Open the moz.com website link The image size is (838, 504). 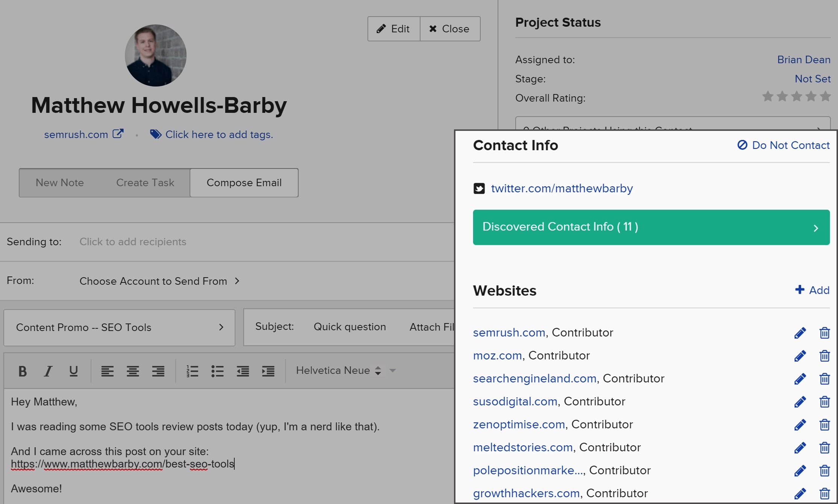pyautogui.click(x=497, y=355)
